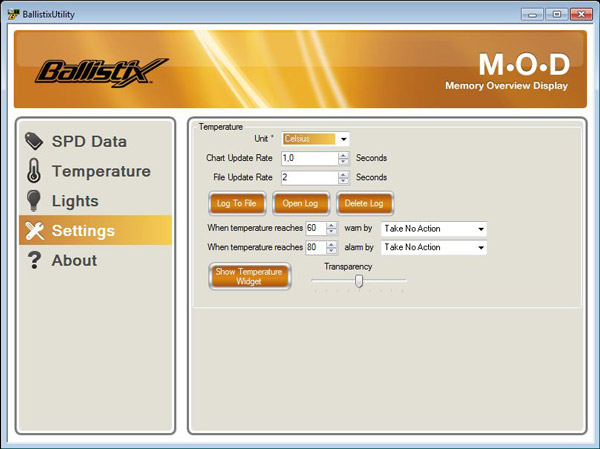Switch to the Temperature section

95,171
